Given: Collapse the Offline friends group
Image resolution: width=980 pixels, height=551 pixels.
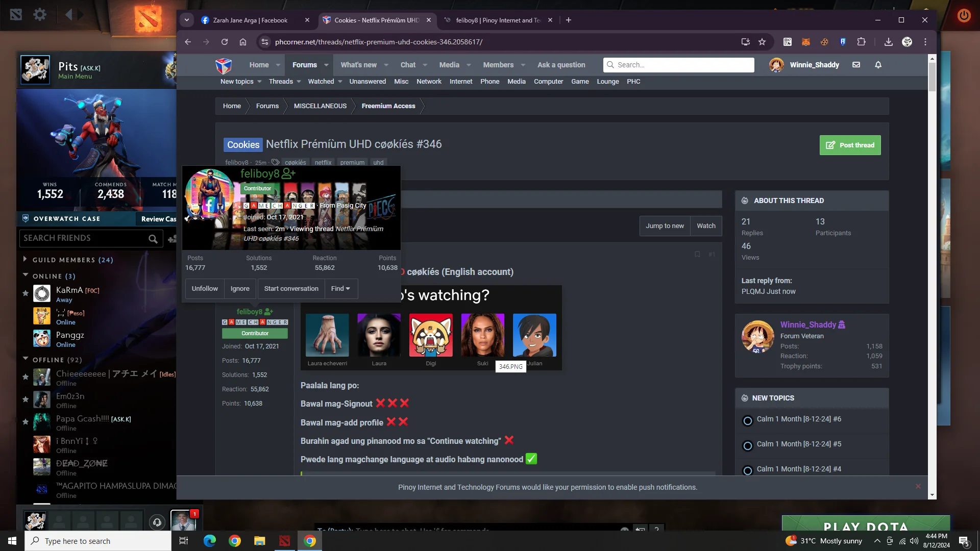Looking at the screenshot, I should 26,359.
